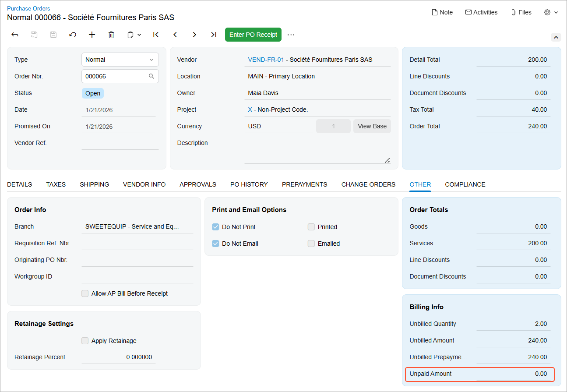The width and height of the screenshot is (567, 392).
Task: Click the Vendor Ref. field
Action: point(120,143)
